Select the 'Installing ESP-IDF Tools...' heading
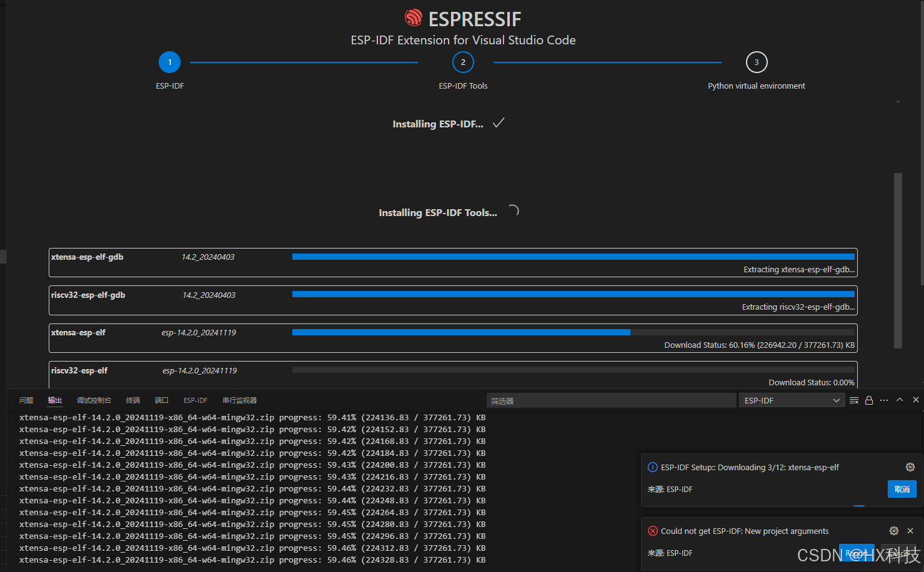The image size is (924, 572). click(438, 212)
